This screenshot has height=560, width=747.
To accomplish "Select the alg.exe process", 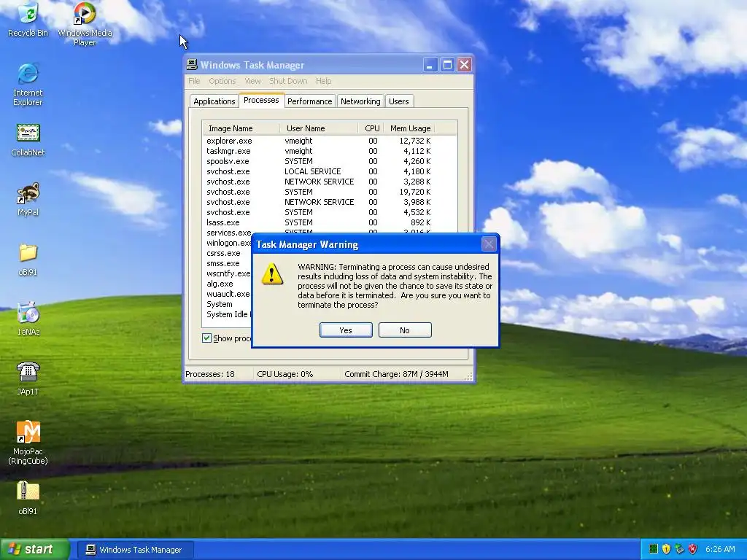I will [x=220, y=284].
